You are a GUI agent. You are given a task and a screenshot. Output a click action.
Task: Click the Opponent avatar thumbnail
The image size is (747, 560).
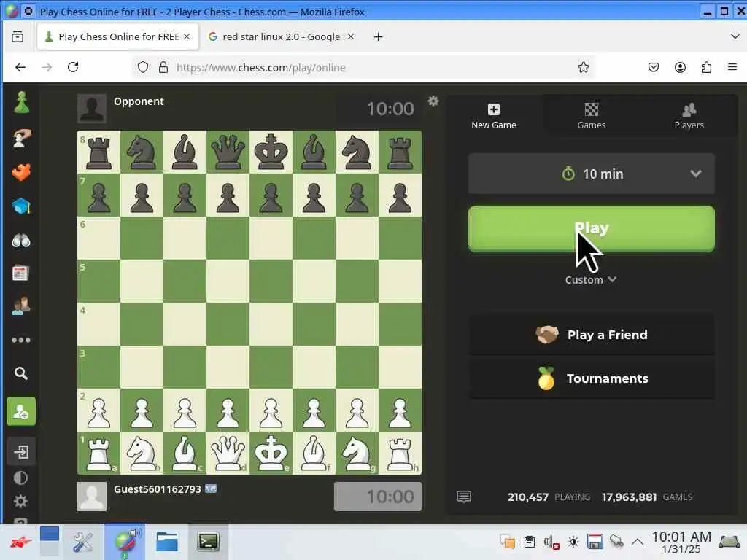click(x=92, y=108)
